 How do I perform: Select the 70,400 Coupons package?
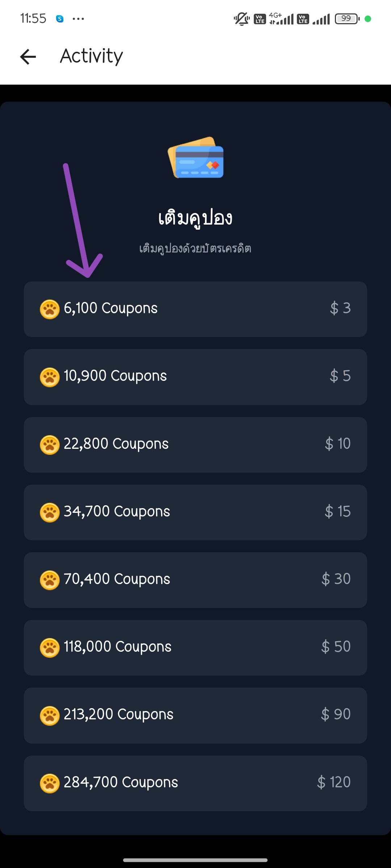pyautogui.click(x=195, y=580)
